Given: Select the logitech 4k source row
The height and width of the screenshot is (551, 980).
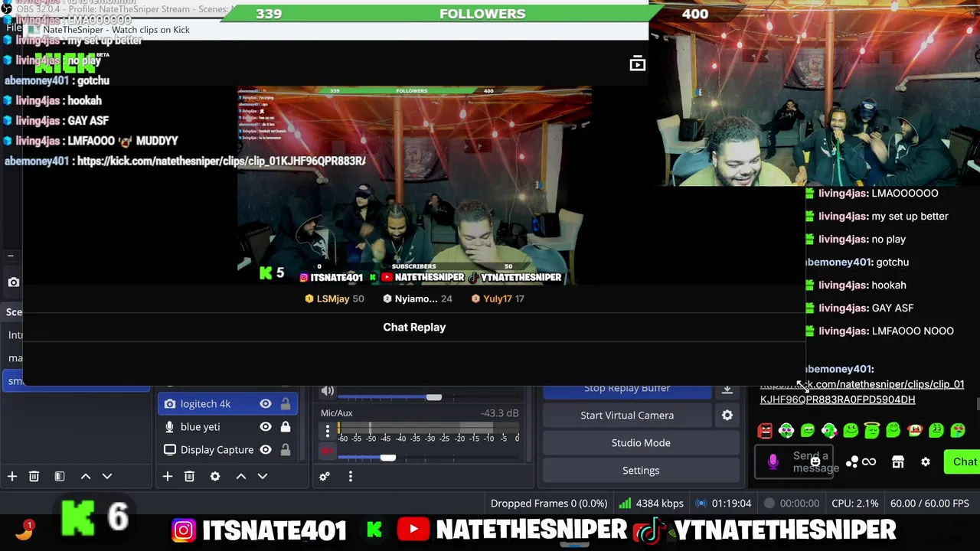Looking at the screenshot, I should pyautogui.click(x=227, y=403).
